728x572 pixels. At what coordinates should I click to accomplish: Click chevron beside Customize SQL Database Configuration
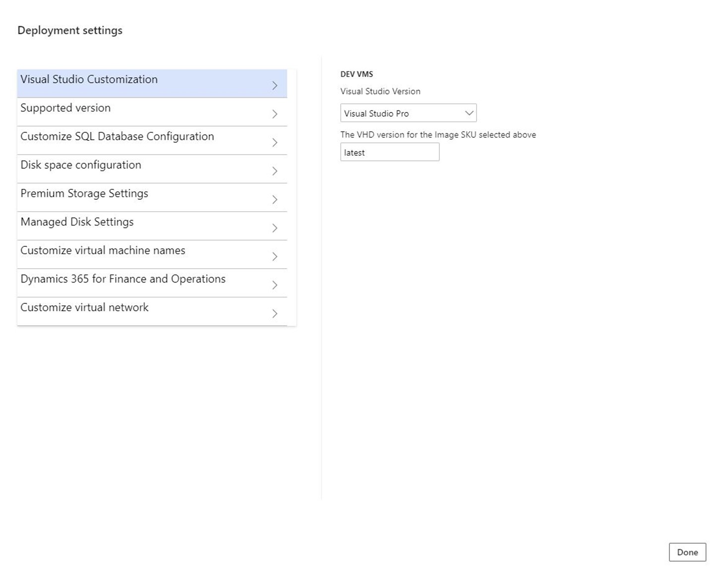click(x=275, y=143)
